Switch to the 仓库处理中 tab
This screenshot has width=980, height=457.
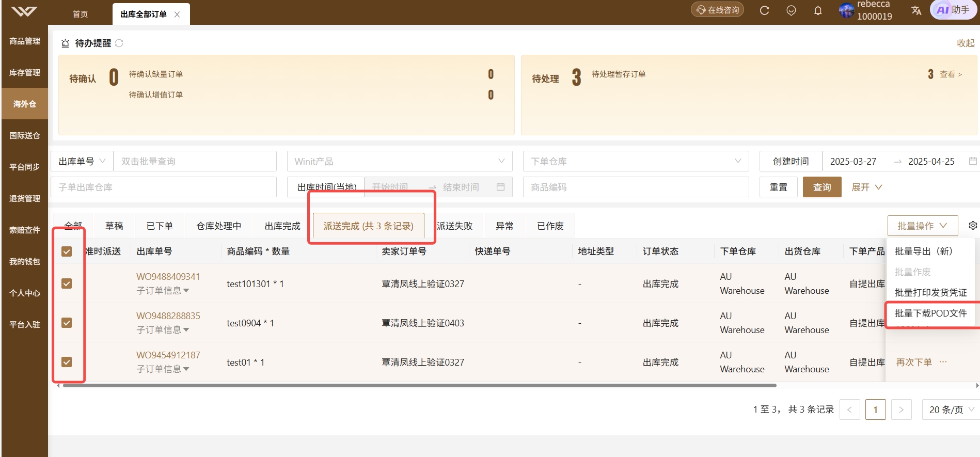[x=219, y=226]
